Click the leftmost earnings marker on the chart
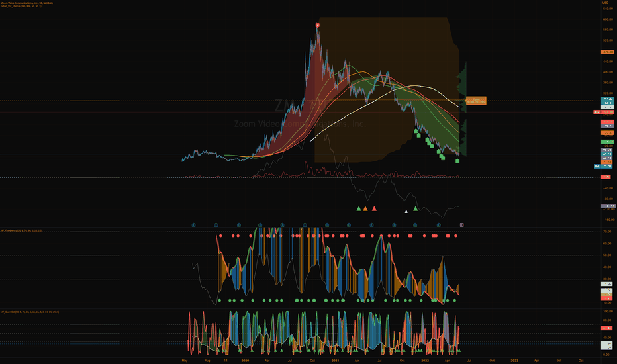The height and width of the screenshot is (364, 617). (x=193, y=225)
